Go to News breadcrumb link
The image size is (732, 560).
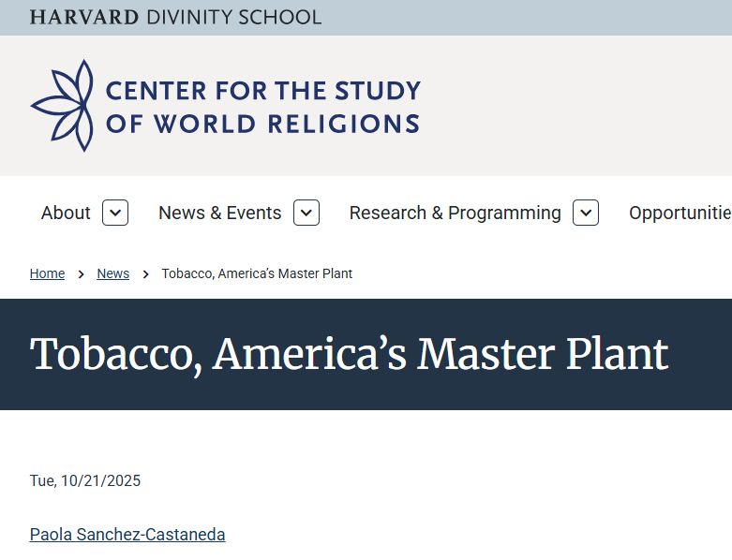[x=112, y=273]
